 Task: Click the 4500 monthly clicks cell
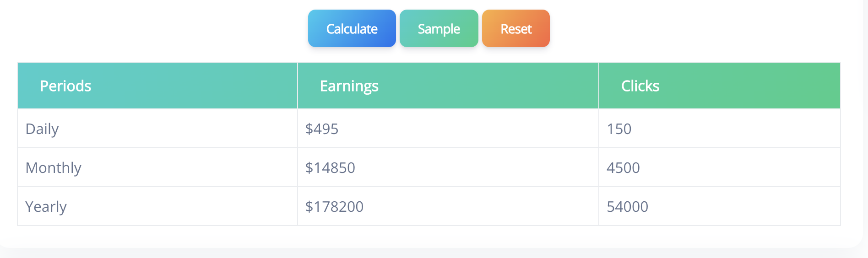coord(623,168)
